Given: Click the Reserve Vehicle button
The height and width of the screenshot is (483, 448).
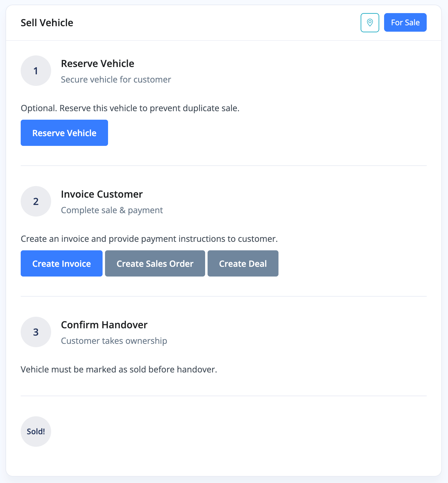Looking at the screenshot, I should (64, 133).
